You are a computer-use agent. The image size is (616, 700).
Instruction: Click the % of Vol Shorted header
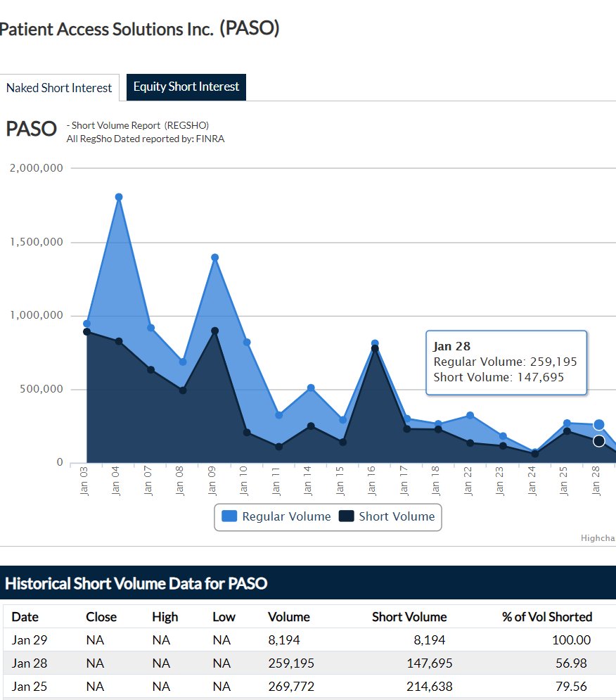[x=547, y=617]
